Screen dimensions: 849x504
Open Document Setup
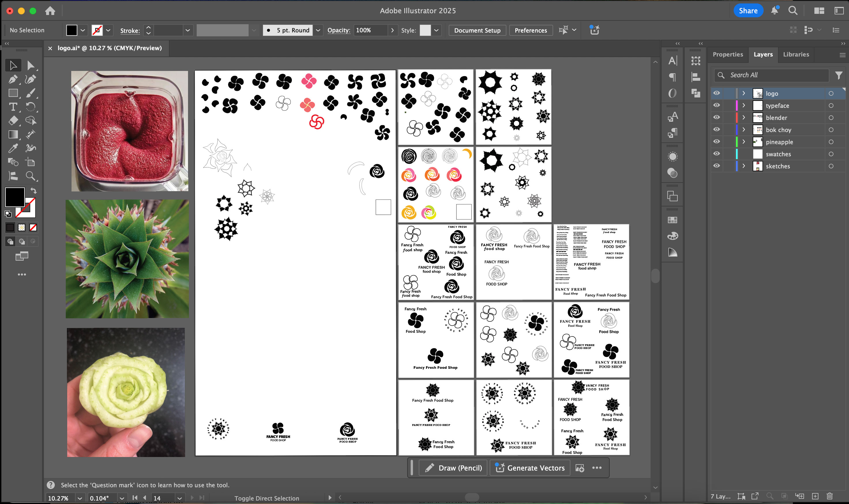[477, 30]
